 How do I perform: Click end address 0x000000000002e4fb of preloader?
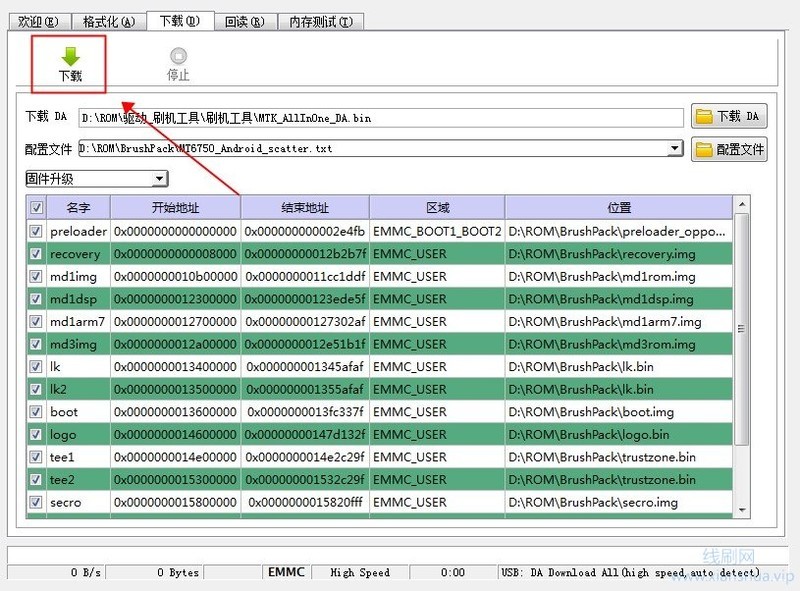(305, 231)
